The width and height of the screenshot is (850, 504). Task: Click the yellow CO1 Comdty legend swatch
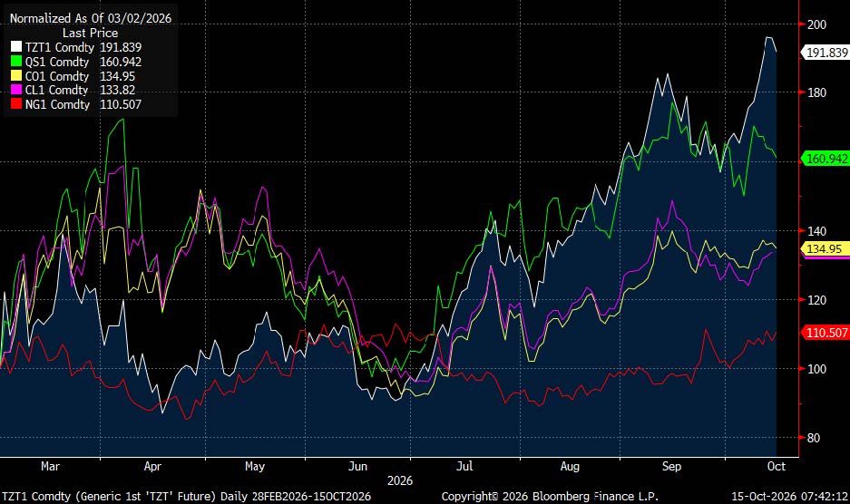pos(16,76)
